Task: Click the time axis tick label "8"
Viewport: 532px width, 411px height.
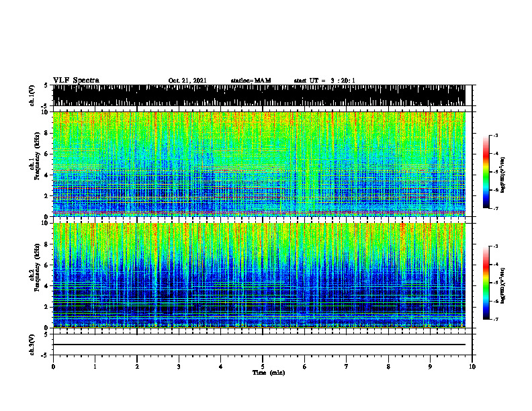Action: click(x=388, y=367)
